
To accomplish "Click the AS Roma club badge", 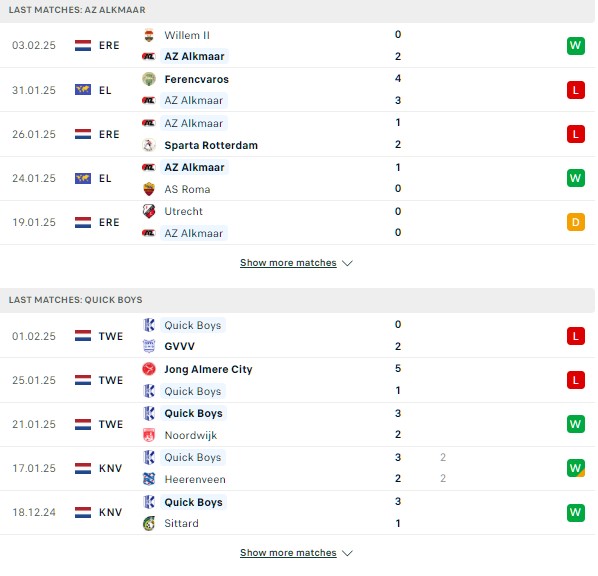I will [x=149, y=189].
